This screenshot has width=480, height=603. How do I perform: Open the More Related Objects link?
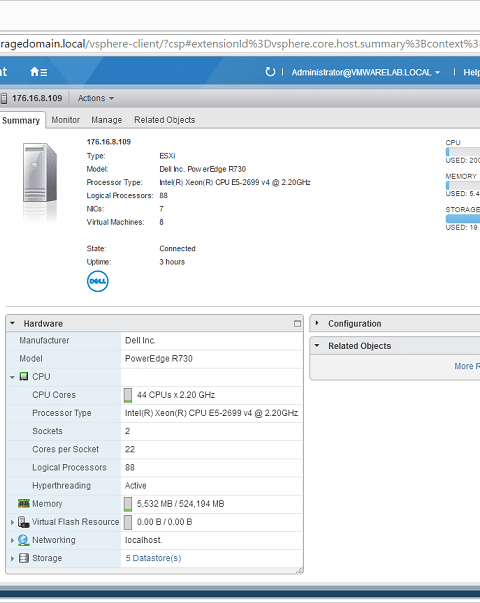tap(467, 366)
